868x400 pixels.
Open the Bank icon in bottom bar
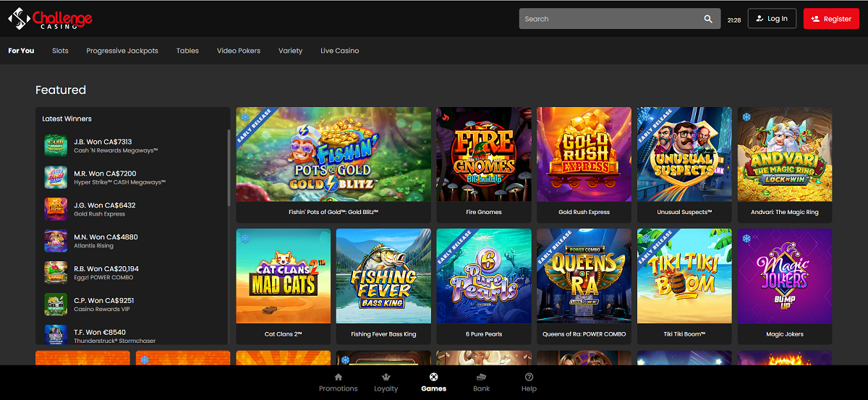[481, 377]
